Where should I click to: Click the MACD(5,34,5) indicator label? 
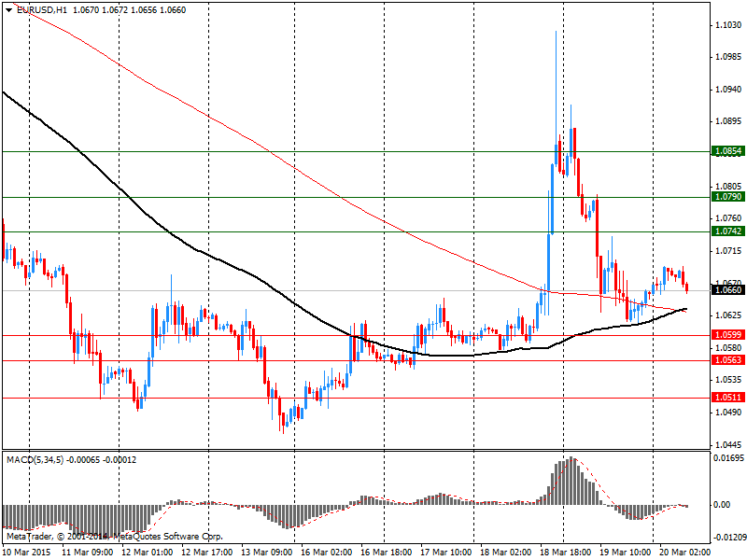35,460
